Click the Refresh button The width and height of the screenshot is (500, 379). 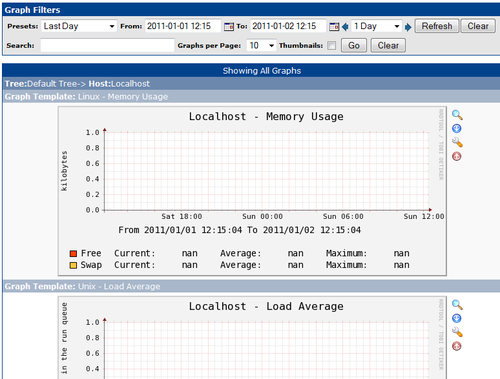pyautogui.click(x=437, y=26)
